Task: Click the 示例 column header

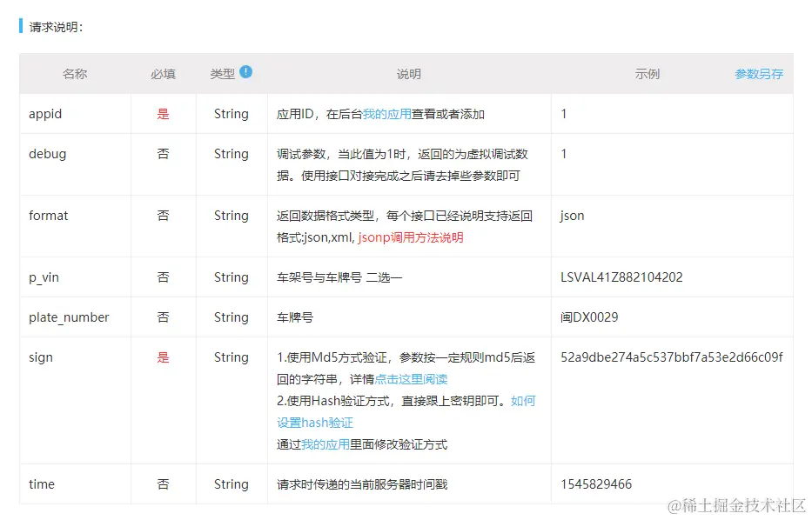Action: [648, 74]
